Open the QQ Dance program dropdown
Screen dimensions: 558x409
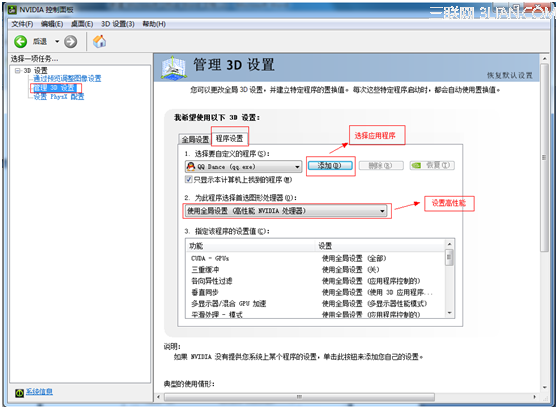(243, 167)
